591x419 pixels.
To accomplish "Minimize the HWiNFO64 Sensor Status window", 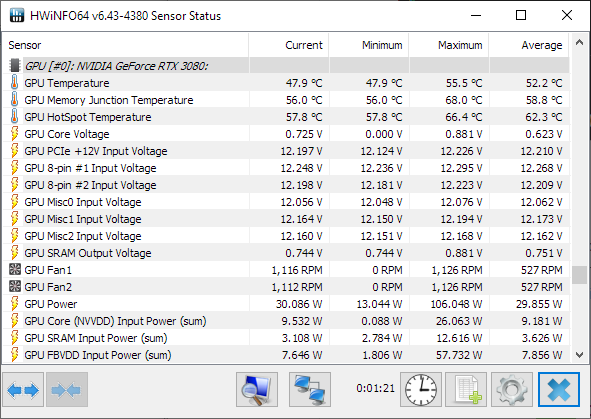I will coord(476,15).
